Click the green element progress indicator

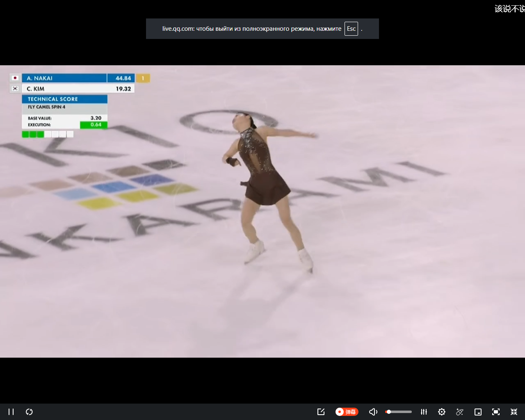point(48,134)
